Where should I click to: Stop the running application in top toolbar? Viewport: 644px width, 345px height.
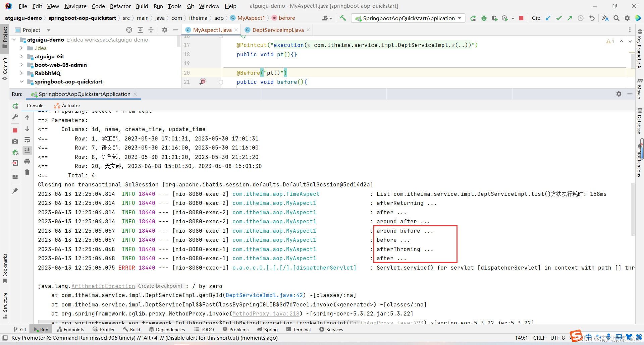(521, 18)
